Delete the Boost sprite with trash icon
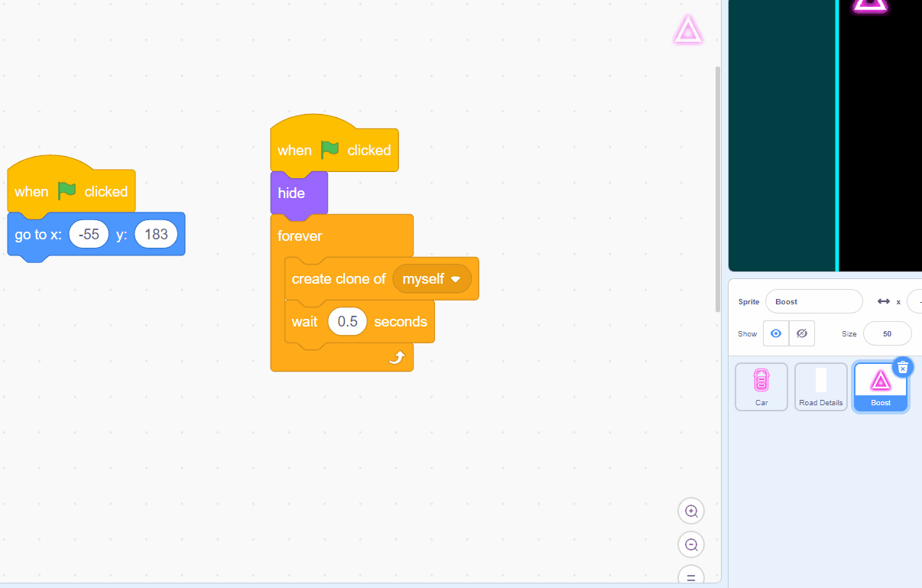The width and height of the screenshot is (922, 588). tap(902, 368)
